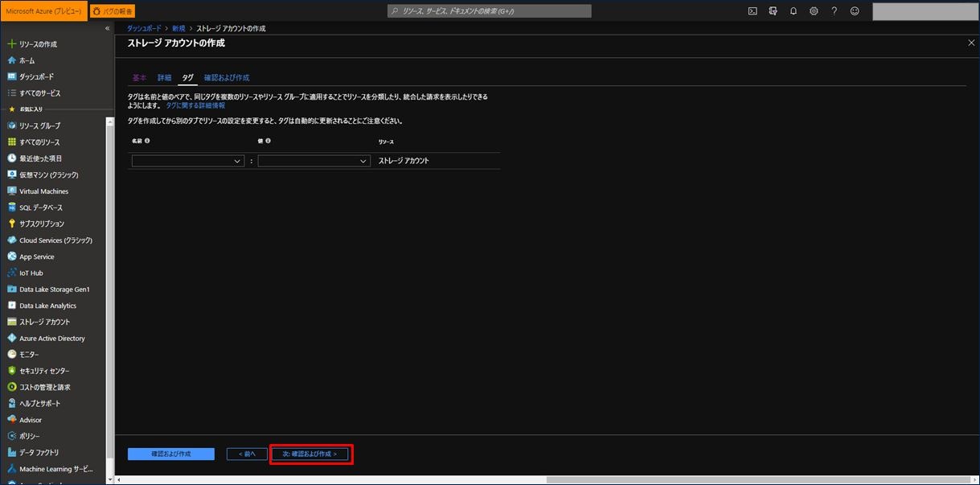This screenshot has height=485, width=980.
Task: Click the セキュリティ センター shield icon
Action: point(11,371)
